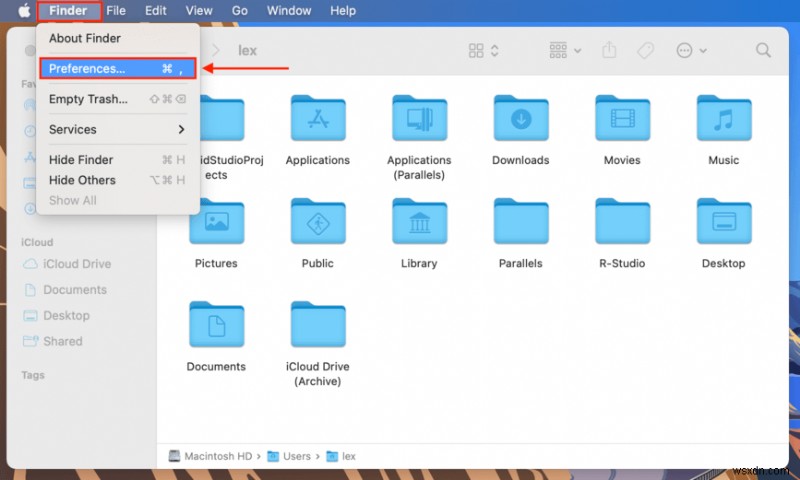Open the Group By dropdown
Image resolution: width=800 pixels, height=480 pixels.
click(x=565, y=50)
